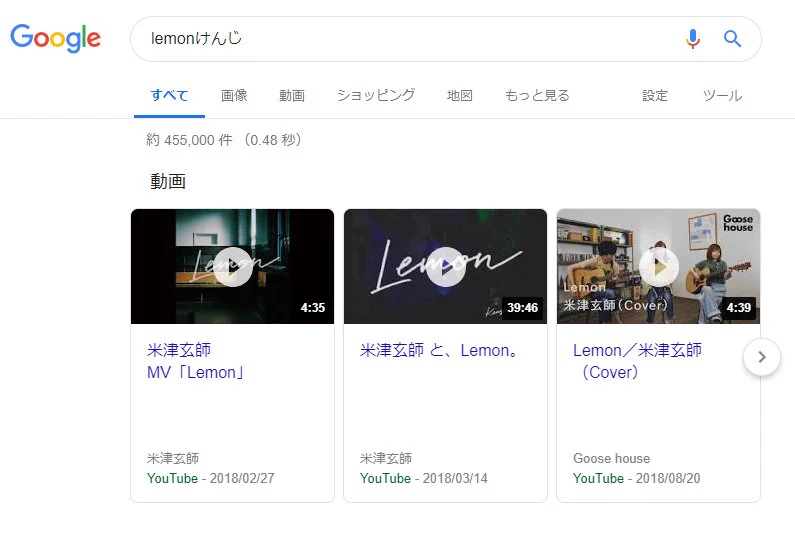Click 米津玄師 channel name above 2018/02/27
The width and height of the screenshot is (795, 538).
click(173, 458)
